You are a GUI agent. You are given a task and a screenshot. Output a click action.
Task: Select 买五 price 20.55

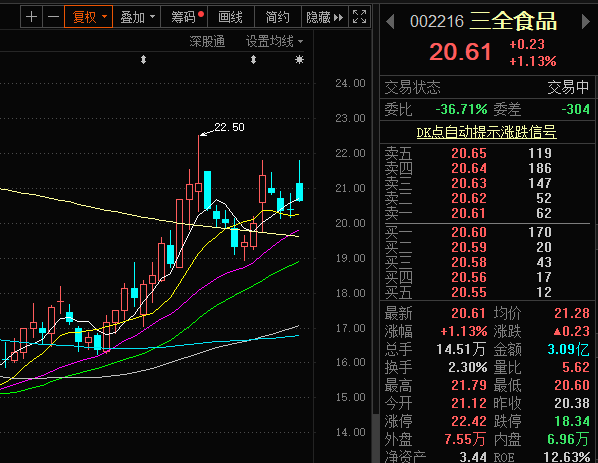469,293
